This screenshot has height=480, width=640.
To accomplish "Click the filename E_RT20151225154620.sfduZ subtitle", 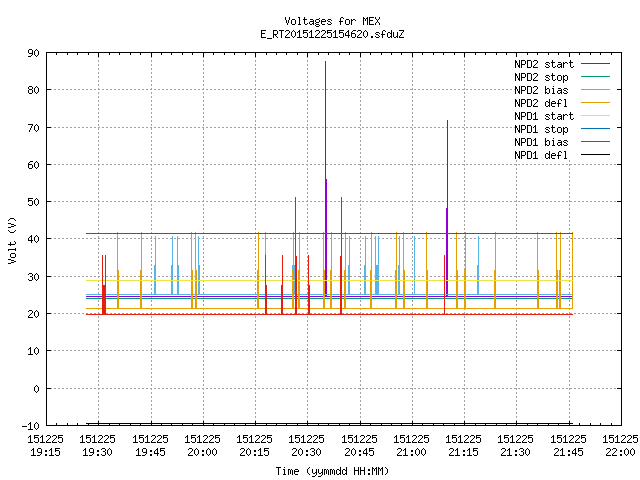I will (332, 34).
